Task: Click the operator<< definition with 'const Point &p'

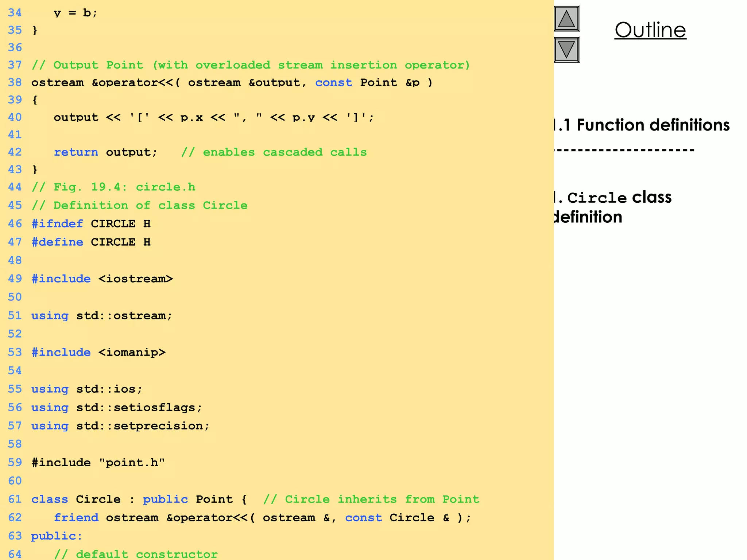Action: click(x=232, y=82)
